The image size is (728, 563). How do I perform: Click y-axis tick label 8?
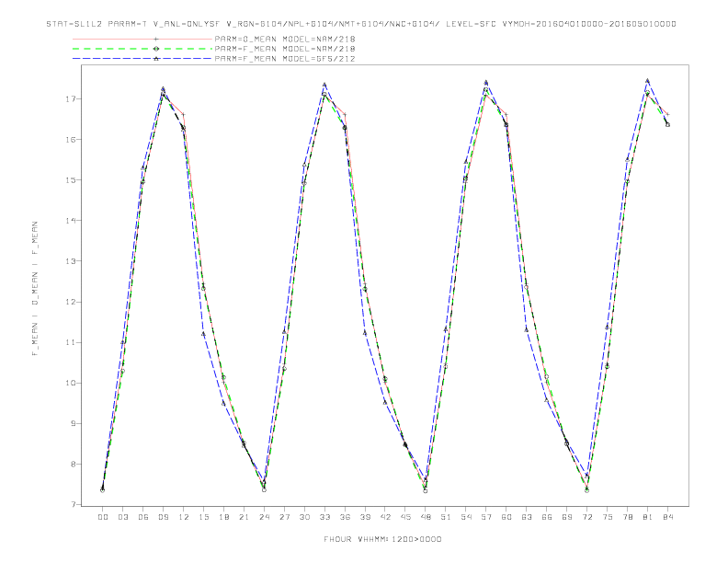(x=74, y=464)
